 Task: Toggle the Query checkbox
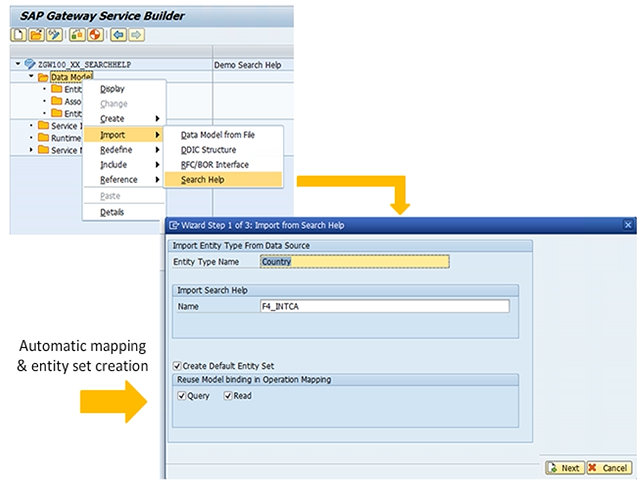tap(179, 396)
